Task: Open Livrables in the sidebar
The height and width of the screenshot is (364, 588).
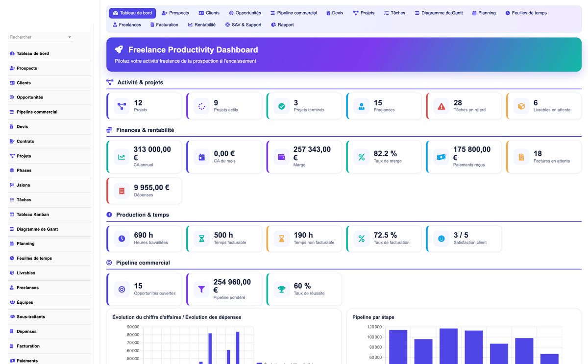Action: click(49, 273)
